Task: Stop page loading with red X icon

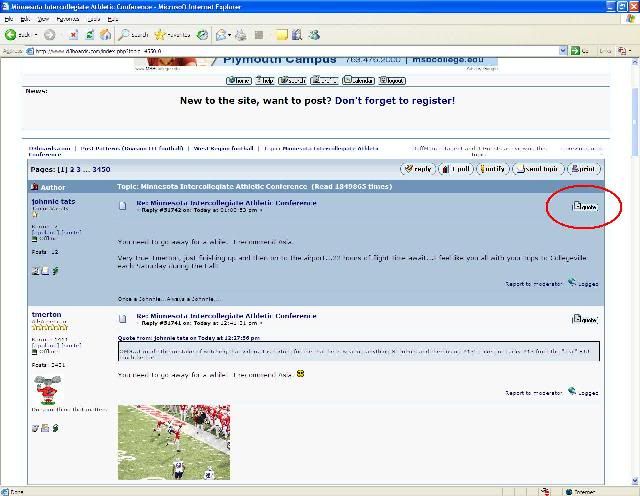Action: click(73, 35)
